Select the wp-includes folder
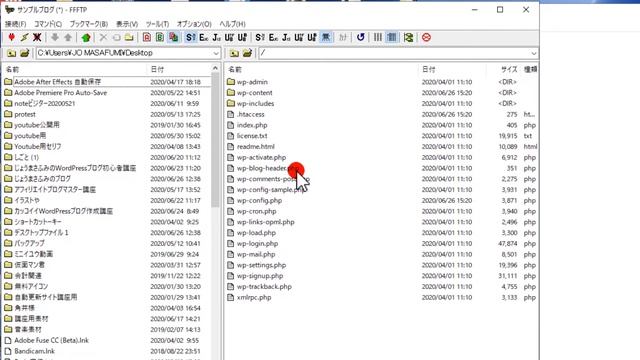Viewport: 640px width, 360px height. [x=255, y=104]
